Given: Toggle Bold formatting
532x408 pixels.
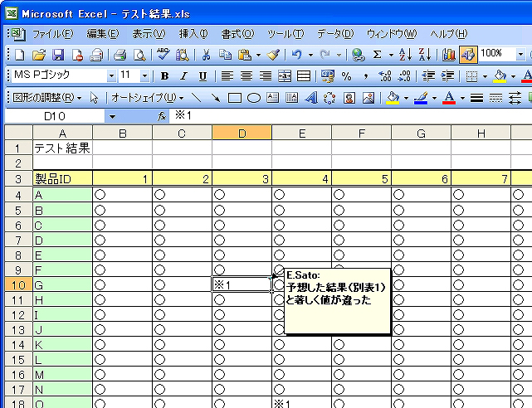Looking at the screenshot, I should 164,76.
